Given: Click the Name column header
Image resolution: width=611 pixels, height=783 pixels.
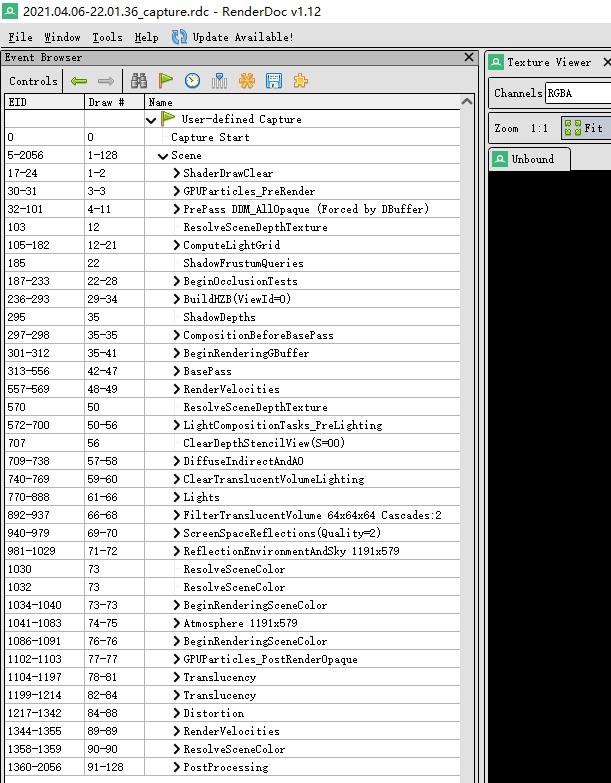Looking at the screenshot, I should (303, 102).
